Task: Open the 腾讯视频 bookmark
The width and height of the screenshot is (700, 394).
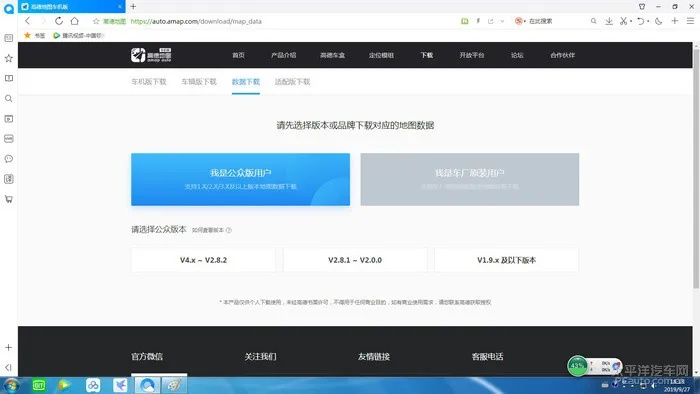Action: pyautogui.click(x=78, y=35)
